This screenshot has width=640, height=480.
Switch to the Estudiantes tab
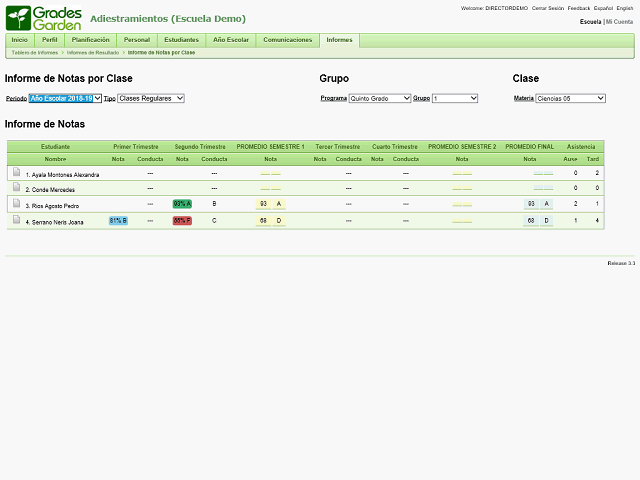(x=181, y=40)
